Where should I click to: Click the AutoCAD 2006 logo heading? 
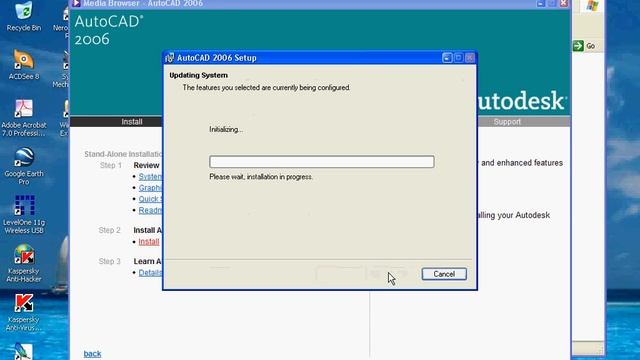[x=109, y=30]
